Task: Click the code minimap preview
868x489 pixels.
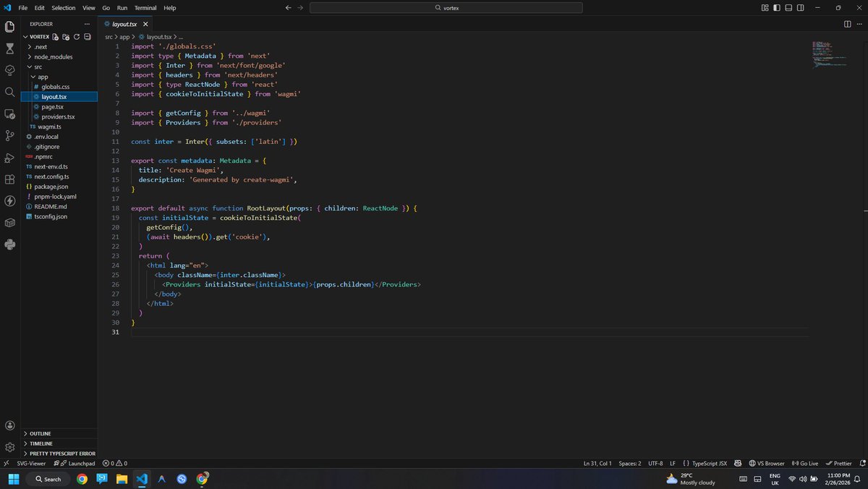Action: (x=829, y=54)
